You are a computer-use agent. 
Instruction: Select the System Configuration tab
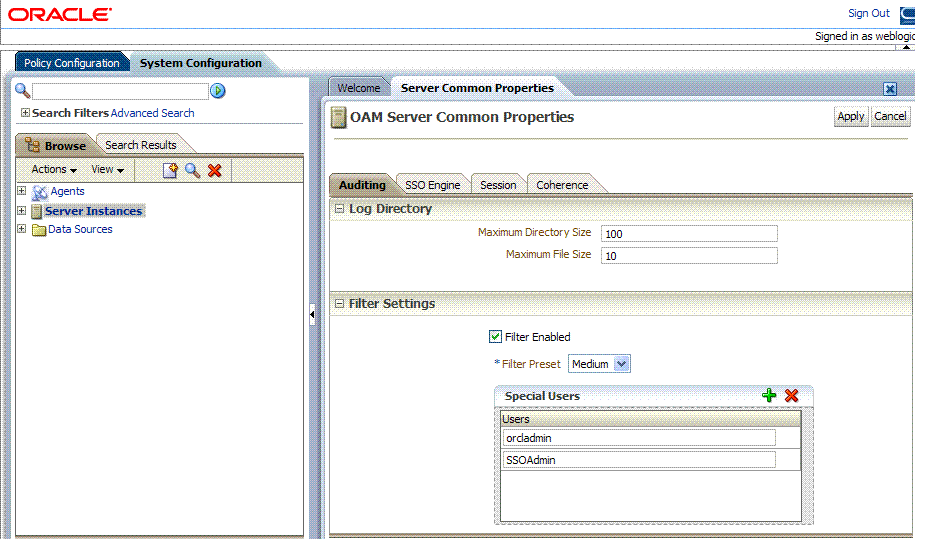(x=201, y=63)
